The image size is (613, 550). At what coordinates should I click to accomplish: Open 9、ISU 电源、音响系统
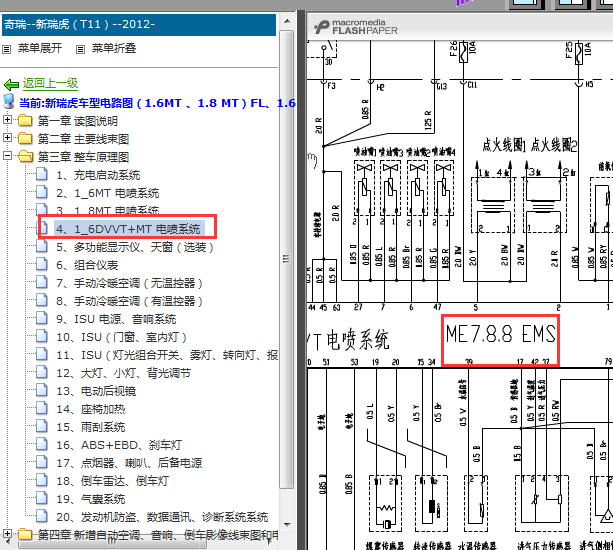tap(116, 319)
